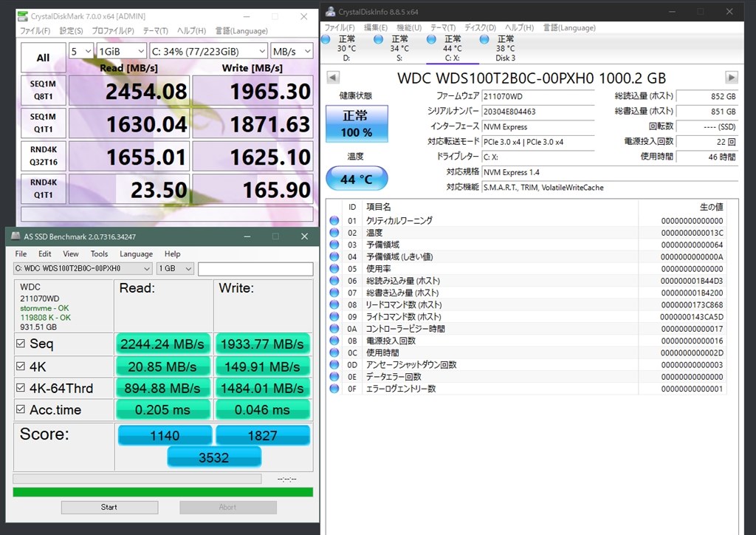
Task: Click the 2454.08 sequential read result
Action: pos(129,91)
